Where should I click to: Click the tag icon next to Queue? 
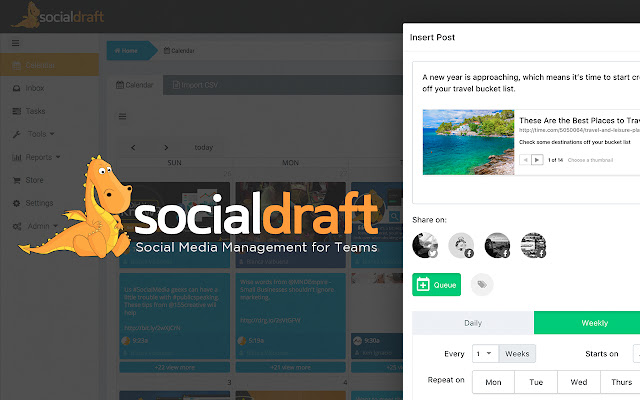coord(482,284)
